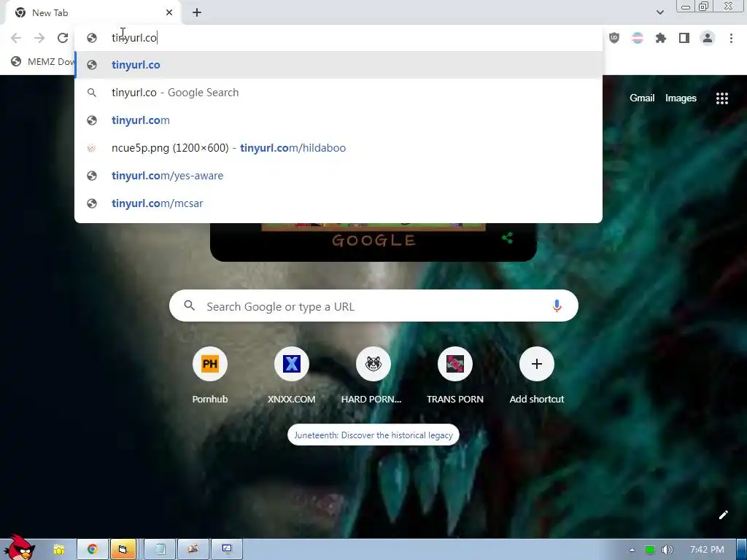Image resolution: width=747 pixels, height=560 pixels.
Task: Open Chrome's three-dot menu
Action: tap(731, 38)
